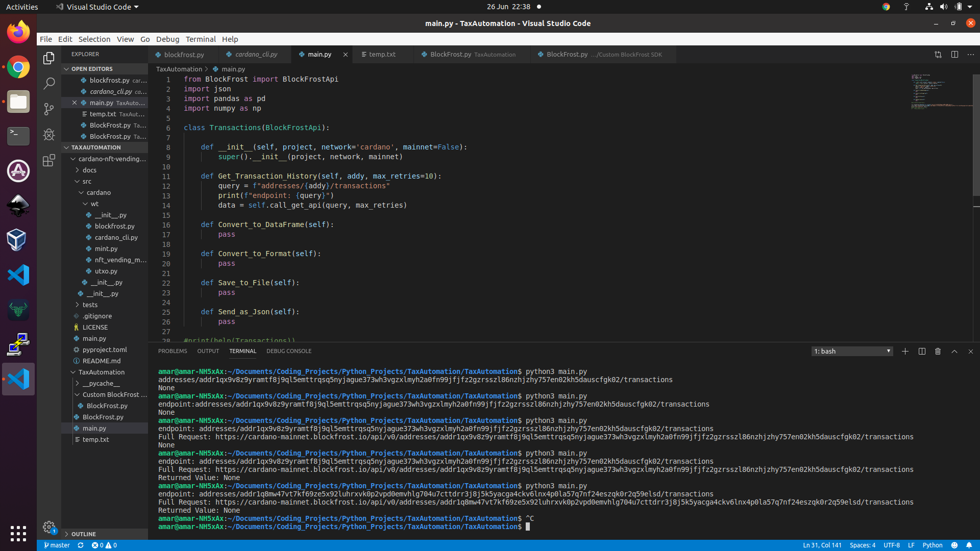The image size is (980, 551).
Task: Click Ln 31, Col 141 cursor position
Action: click(x=822, y=545)
